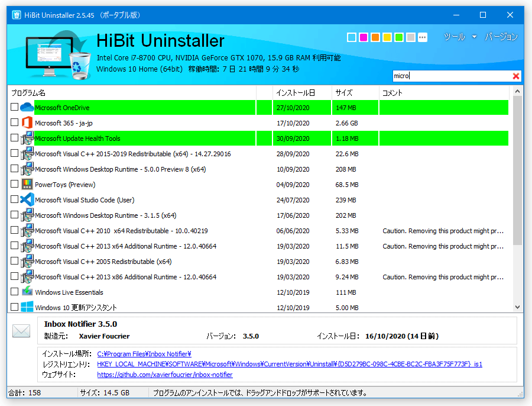This screenshot has width=532, height=406.
Task: Check the Desktop Runtime 3.1.5 (x64) checkbox
Action: pyautogui.click(x=14, y=215)
